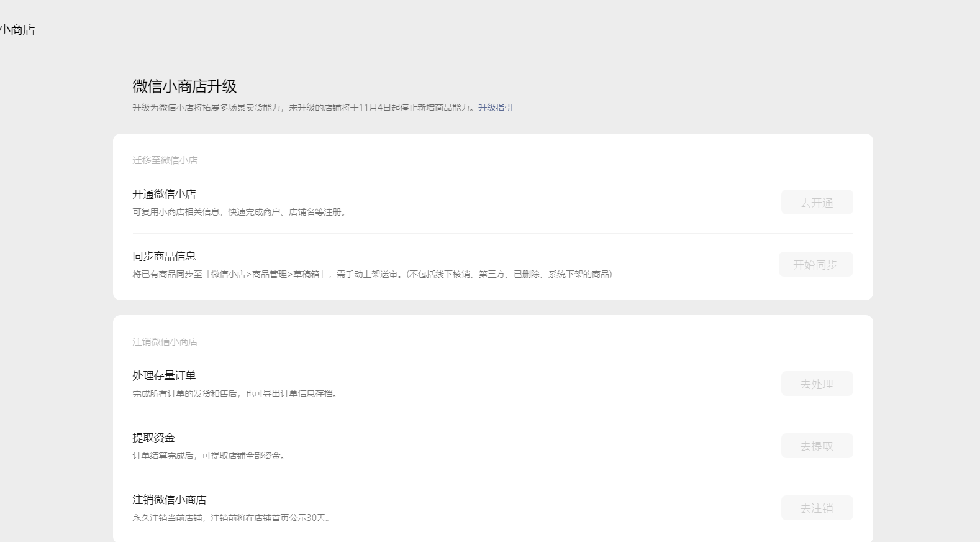Click the 注销微信小商店 row title
980x542 pixels.
point(169,500)
